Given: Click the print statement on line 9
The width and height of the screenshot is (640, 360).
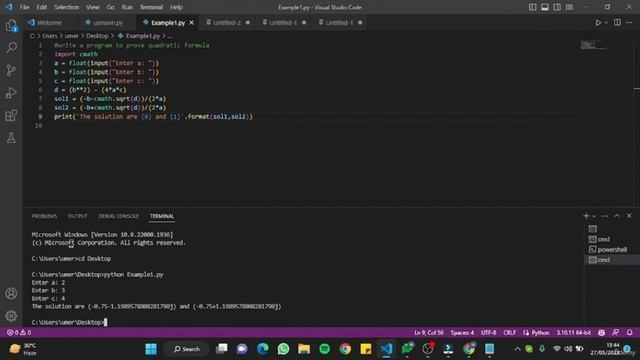Looking at the screenshot, I should click(153, 117).
